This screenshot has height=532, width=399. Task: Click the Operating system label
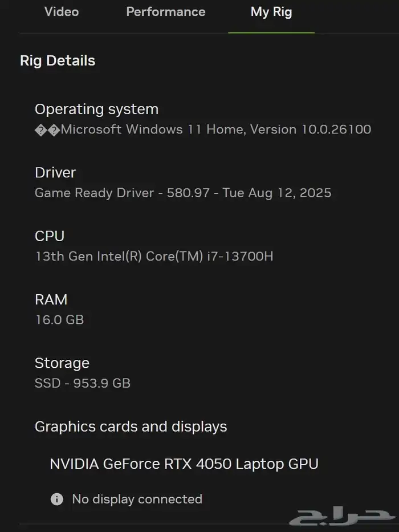[x=97, y=109]
